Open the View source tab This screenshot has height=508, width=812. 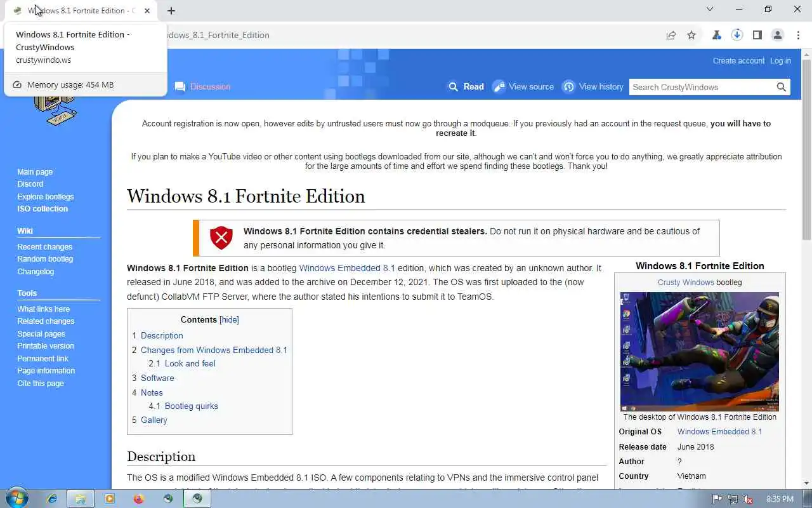(x=523, y=87)
